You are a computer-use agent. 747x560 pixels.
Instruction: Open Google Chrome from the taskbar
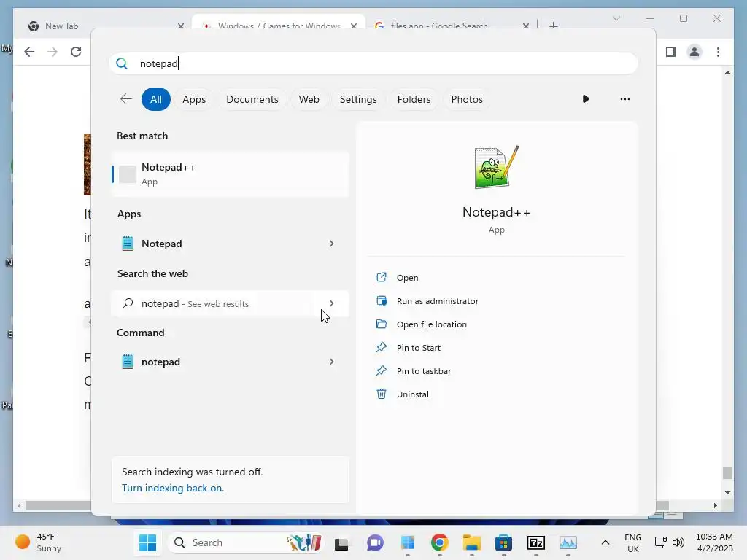click(x=439, y=542)
